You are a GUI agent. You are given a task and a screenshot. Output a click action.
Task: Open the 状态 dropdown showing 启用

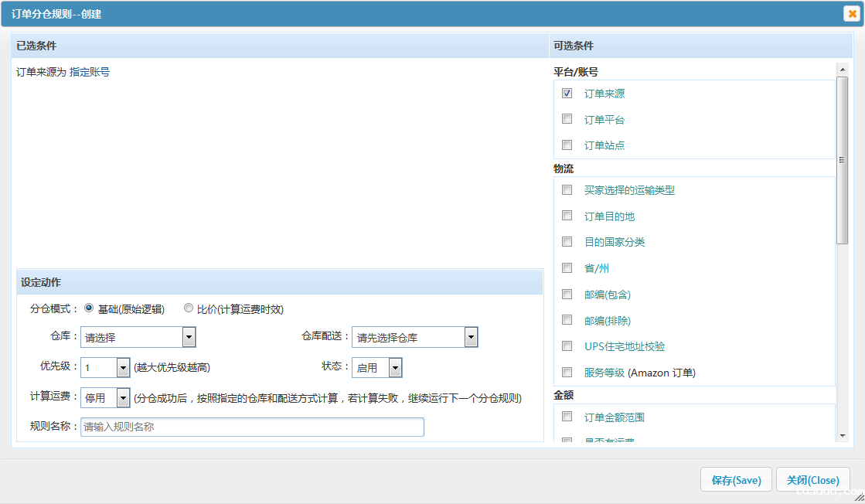(393, 367)
